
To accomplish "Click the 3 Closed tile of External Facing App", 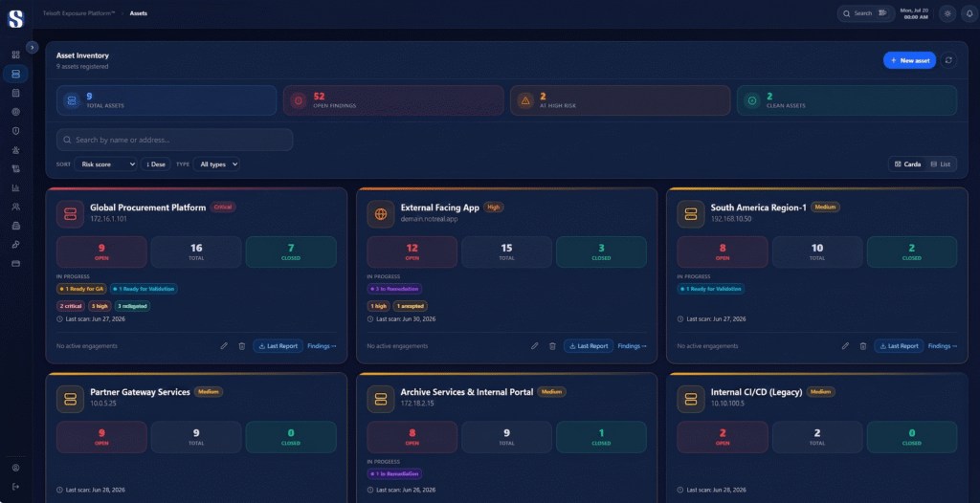I will click(x=601, y=251).
